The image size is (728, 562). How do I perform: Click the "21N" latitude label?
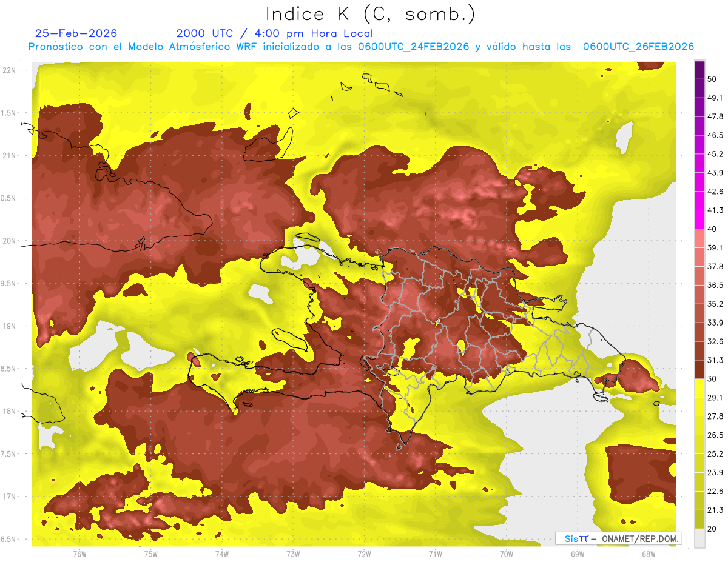(10, 156)
